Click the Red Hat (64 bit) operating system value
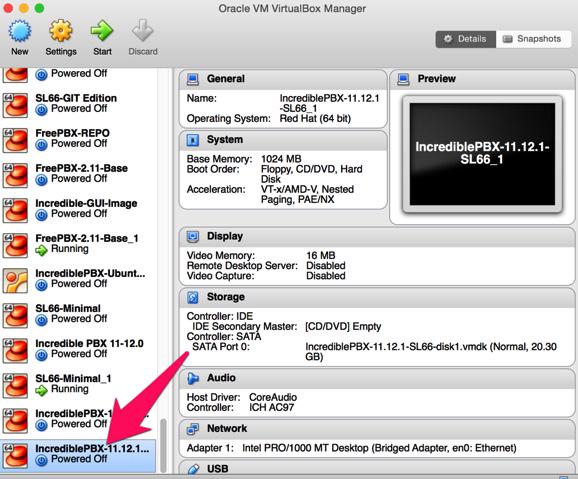Screen dimensions: 578x479 (315, 118)
